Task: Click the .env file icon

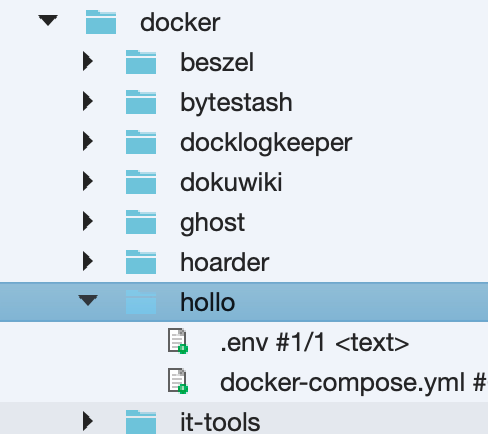Action: tap(178, 341)
